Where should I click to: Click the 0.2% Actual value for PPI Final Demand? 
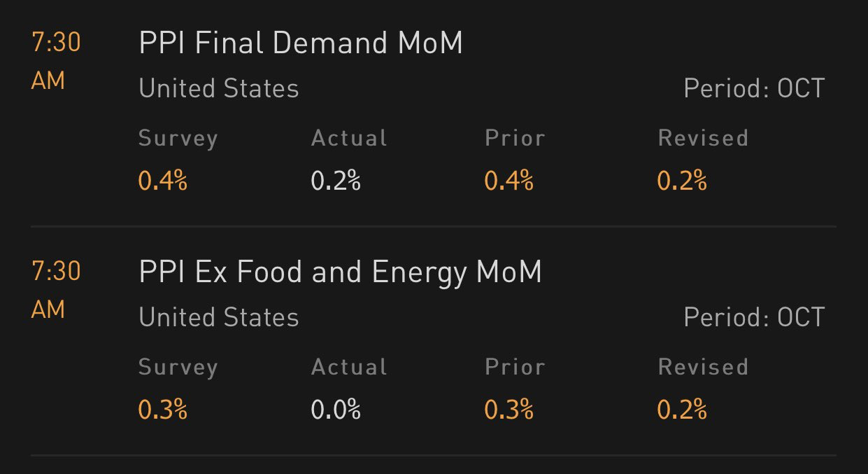[x=336, y=181]
